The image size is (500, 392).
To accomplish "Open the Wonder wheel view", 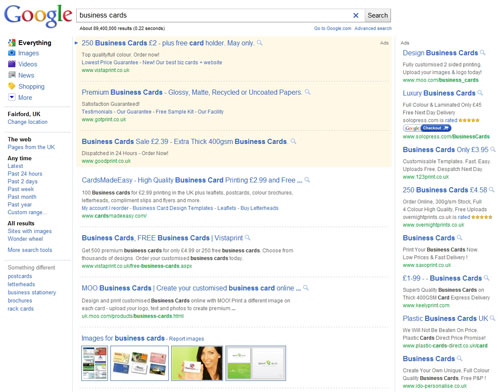I will [x=25, y=239].
